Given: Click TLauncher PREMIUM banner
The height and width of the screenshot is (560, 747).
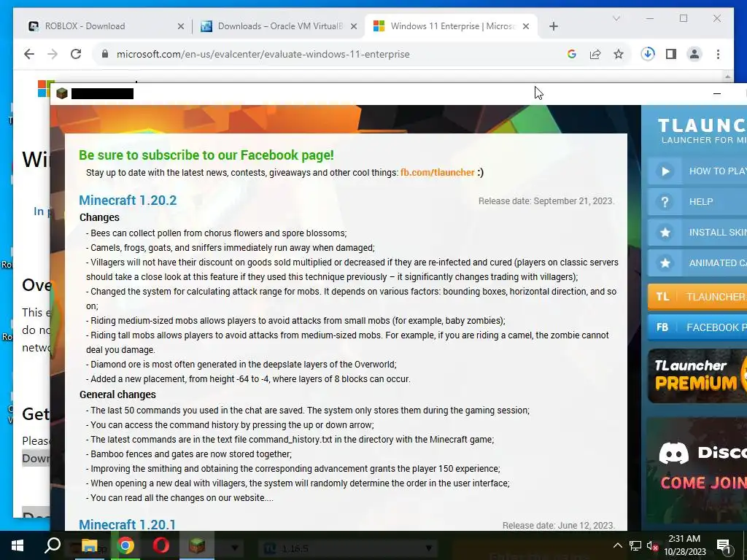Looking at the screenshot, I should point(697,376).
